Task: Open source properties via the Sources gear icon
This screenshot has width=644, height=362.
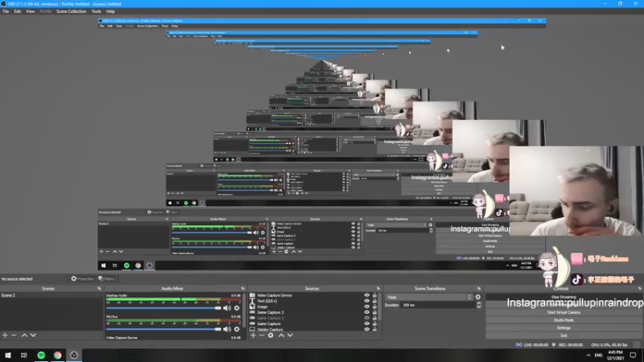Action: (x=270, y=335)
